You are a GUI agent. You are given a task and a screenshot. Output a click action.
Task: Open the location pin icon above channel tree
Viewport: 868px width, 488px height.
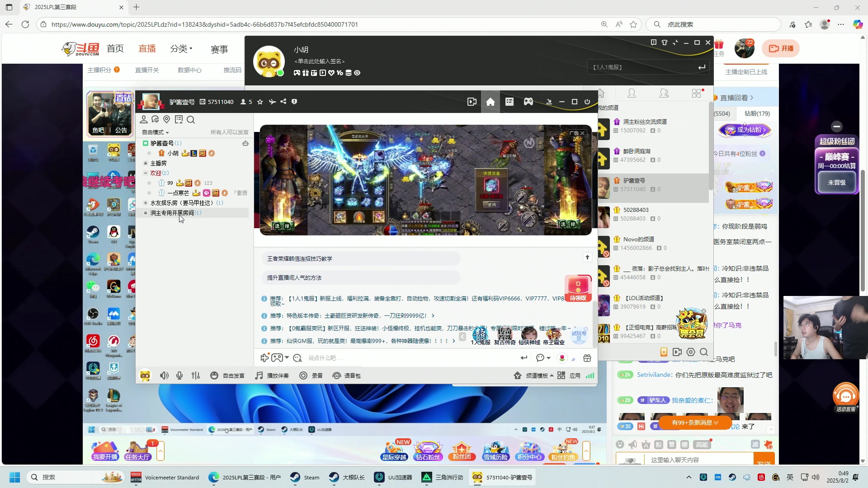pos(167,120)
